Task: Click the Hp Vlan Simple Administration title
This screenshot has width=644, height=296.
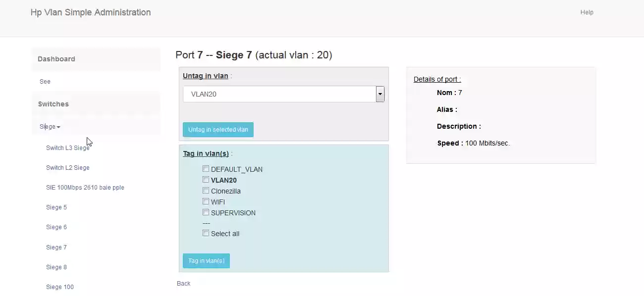Action: click(x=91, y=12)
